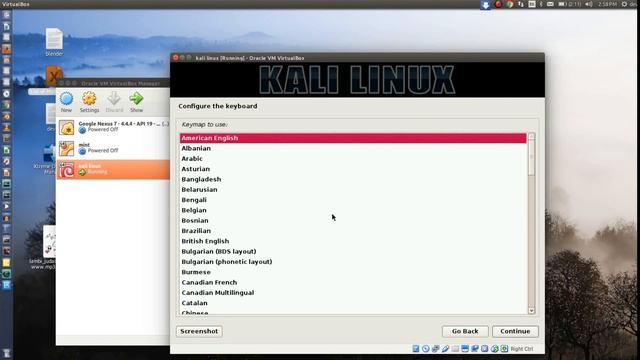The width and height of the screenshot is (640, 360).
Task: Click the red record indicator in top panel
Action: [498, 4]
